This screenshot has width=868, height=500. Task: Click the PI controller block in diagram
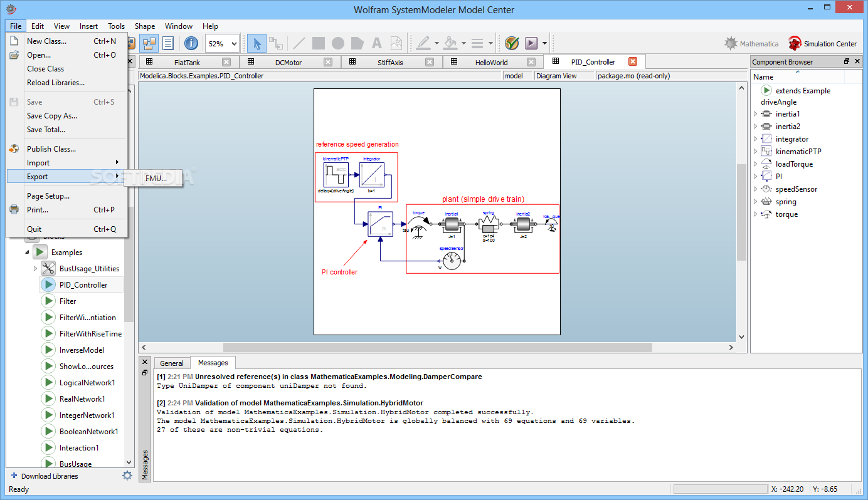point(380,224)
